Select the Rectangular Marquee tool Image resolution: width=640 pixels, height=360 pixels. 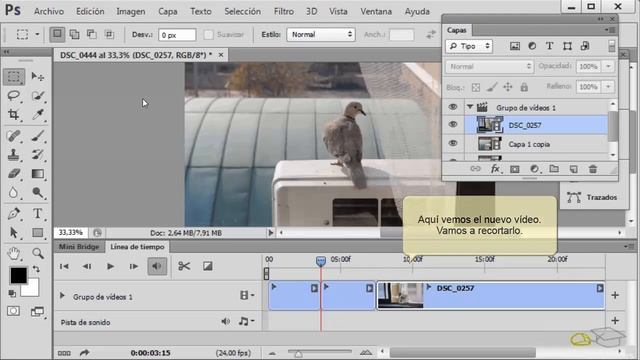[x=14, y=76]
